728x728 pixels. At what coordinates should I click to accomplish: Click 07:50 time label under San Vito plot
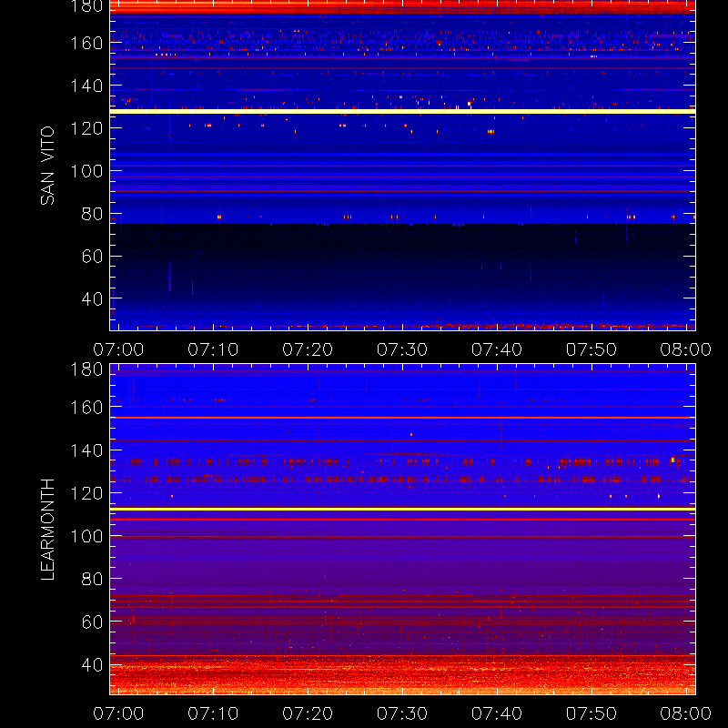point(591,349)
